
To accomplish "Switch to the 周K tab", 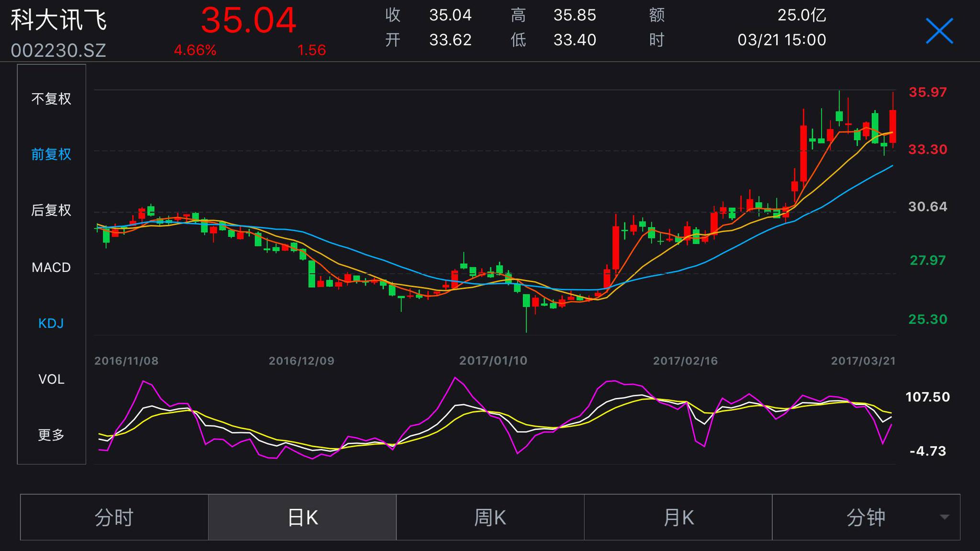I will 490,517.
